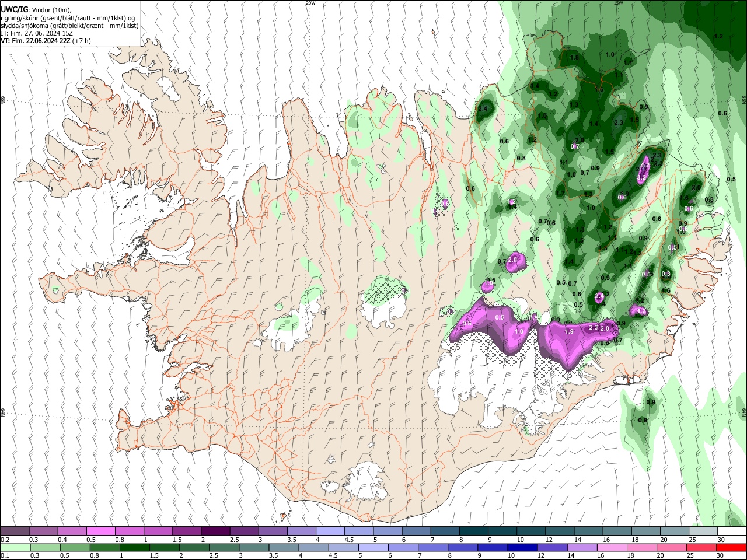747x560 pixels.
Task: Click the pale grey 25 snow legend swatch
Action: pyautogui.click(x=703, y=531)
